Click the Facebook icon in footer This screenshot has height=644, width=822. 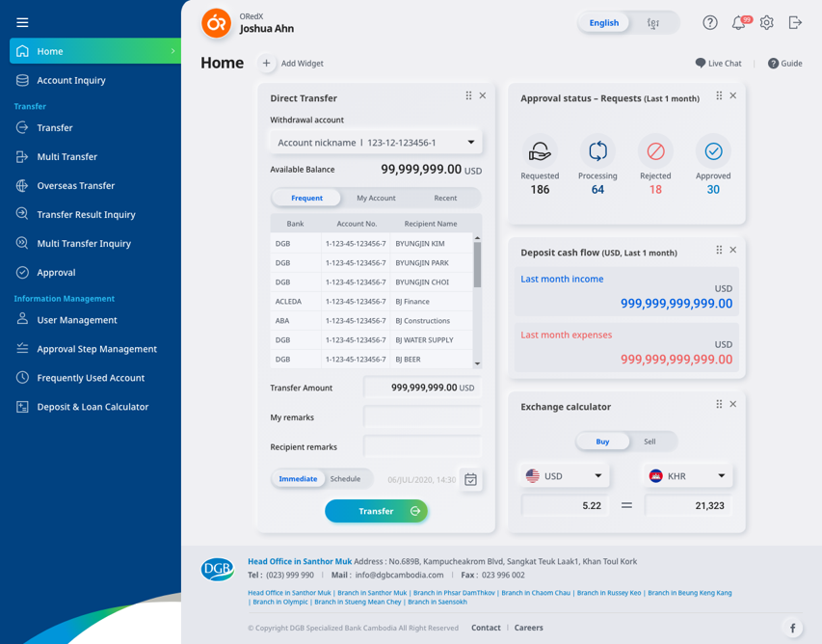click(x=792, y=628)
